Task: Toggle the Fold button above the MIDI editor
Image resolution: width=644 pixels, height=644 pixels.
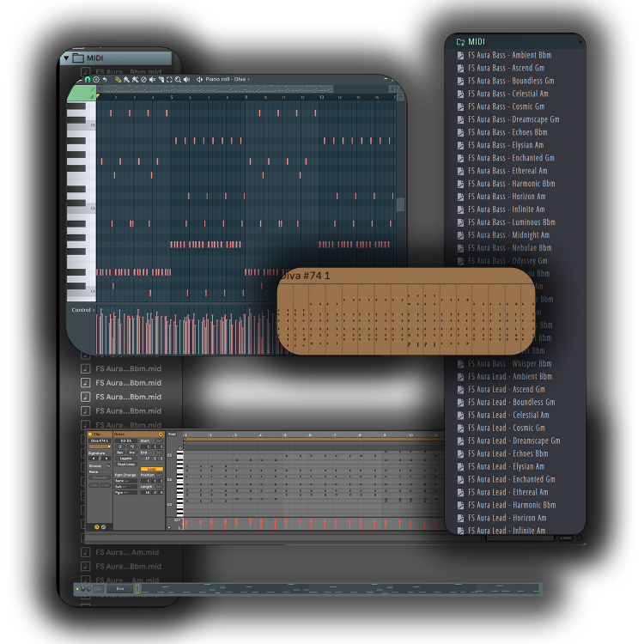Action: tap(172, 434)
